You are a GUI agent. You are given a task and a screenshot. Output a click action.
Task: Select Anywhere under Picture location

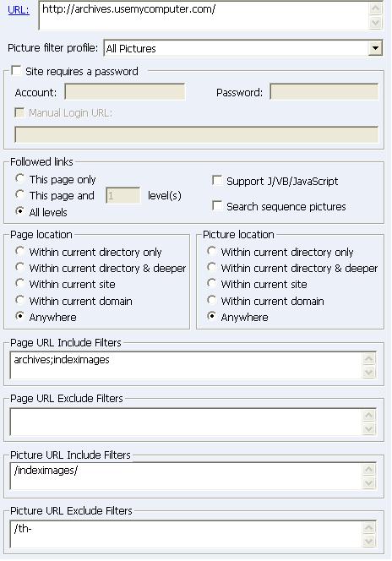coord(212,316)
